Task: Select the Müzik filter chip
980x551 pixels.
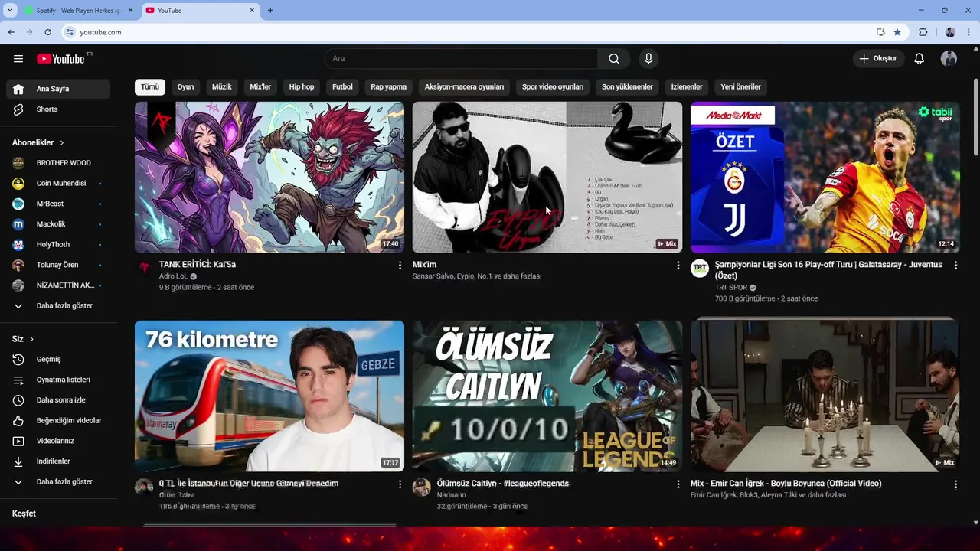Action: pyautogui.click(x=222, y=87)
